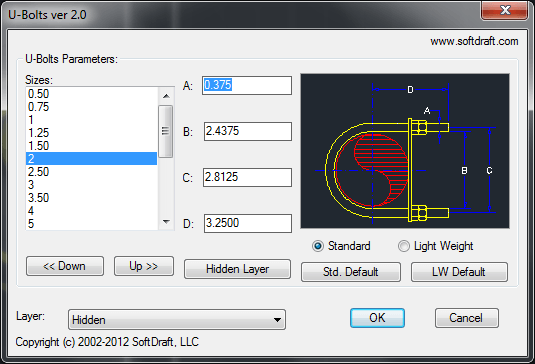
Task: Open the Layer dropdown showing Hidden
Action: point(177,320)
